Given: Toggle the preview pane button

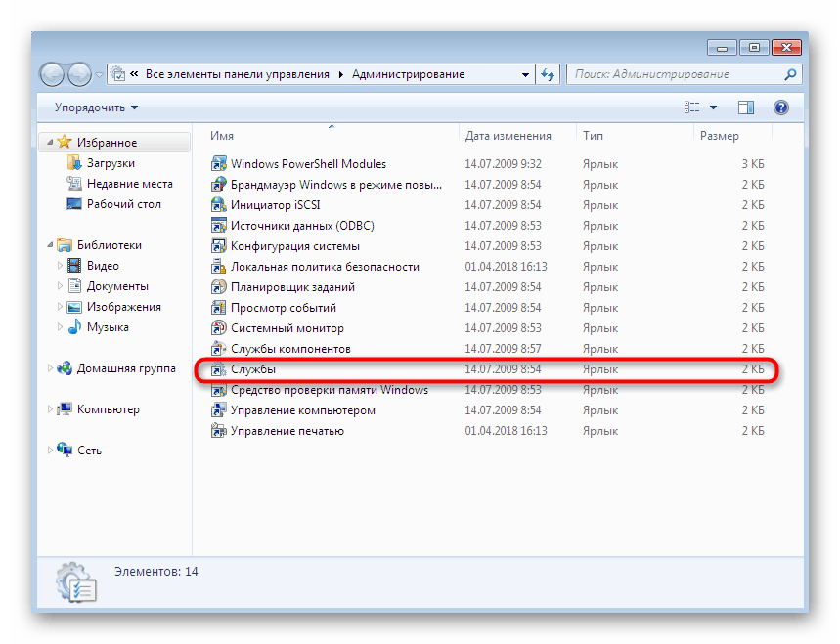Looking at the screenshot, I should tap(746, 107).
